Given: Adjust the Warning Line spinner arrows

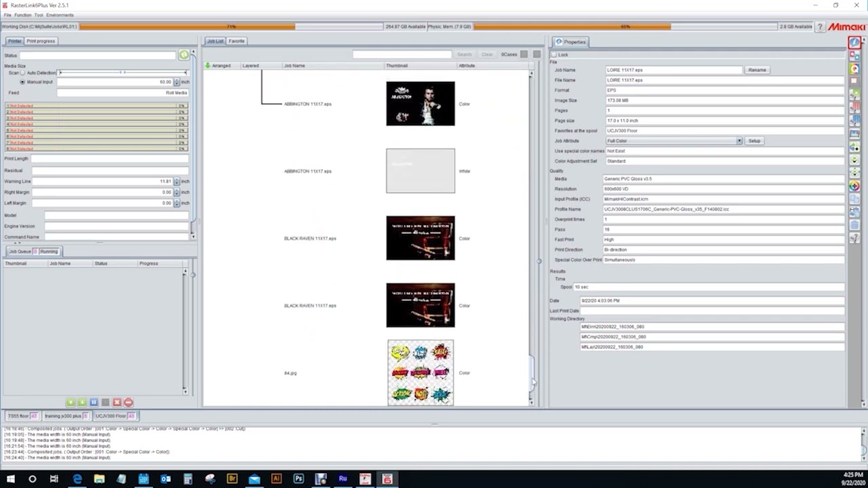Looking at the screenshot, I should click(x=176, y=182).
